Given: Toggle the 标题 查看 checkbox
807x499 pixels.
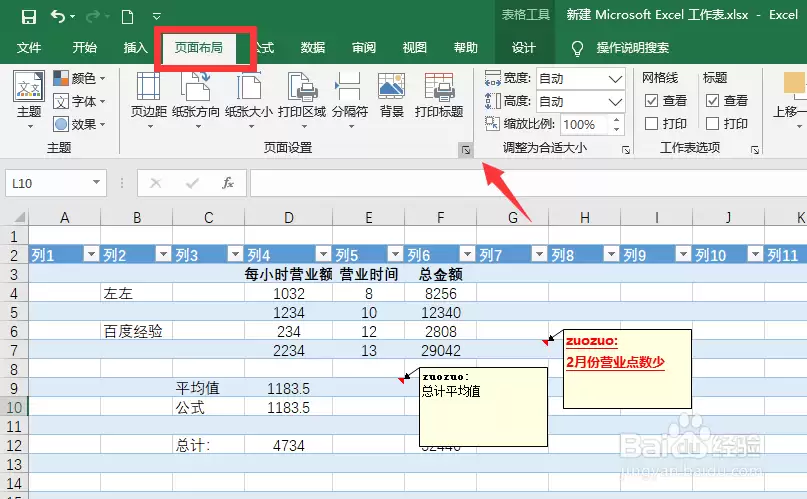Looking at the screenshot, I should tap(712, 100).
